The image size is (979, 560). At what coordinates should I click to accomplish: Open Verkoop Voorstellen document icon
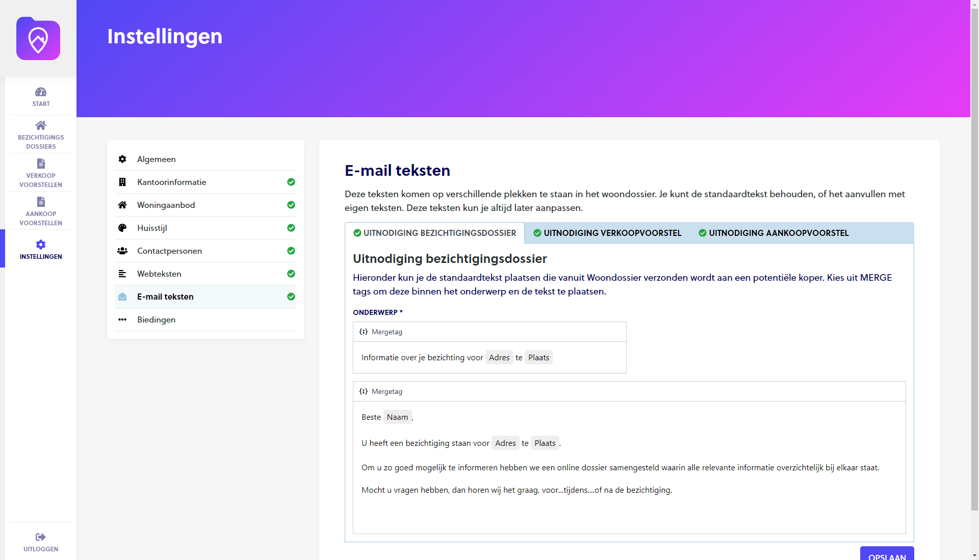(x=41, y=164)
